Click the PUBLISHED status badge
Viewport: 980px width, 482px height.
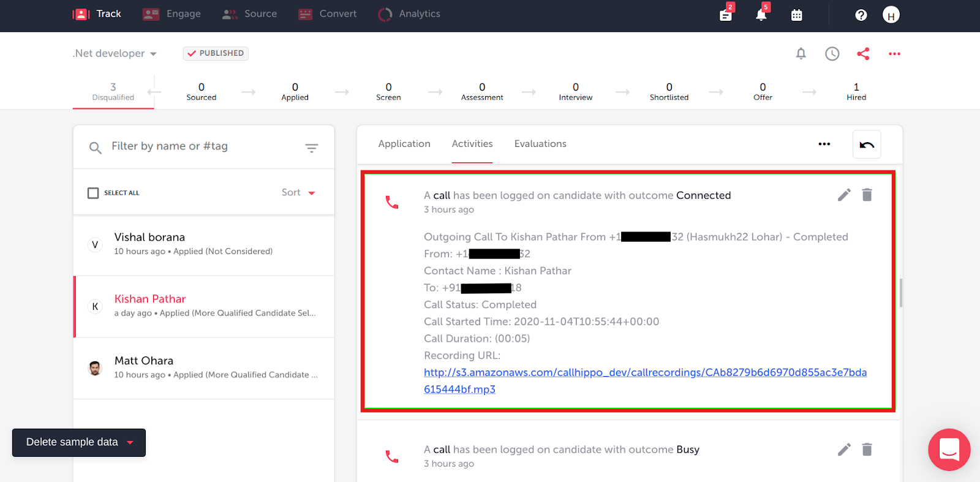[216, 53]
